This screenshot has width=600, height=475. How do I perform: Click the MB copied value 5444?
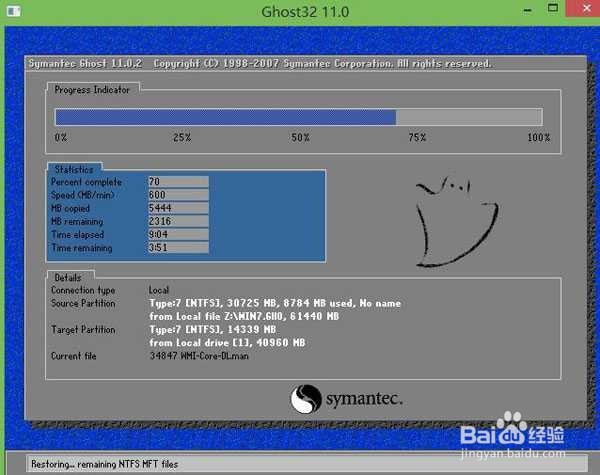click(x=178, y=208)
